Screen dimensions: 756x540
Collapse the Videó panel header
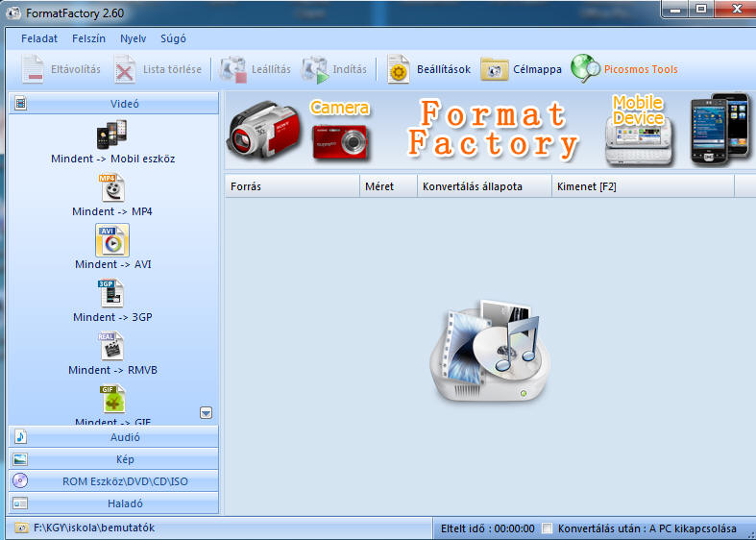pyautogui.click(x=113, y=103)
